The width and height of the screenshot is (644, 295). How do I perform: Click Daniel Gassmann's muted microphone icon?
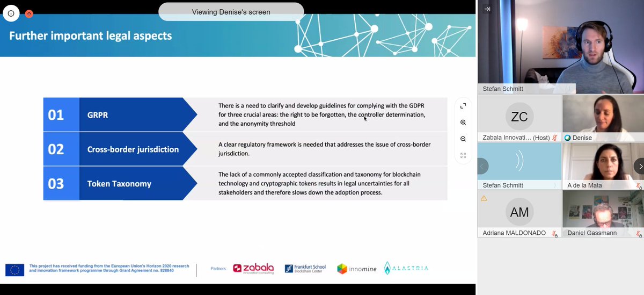pyautogui.click(x=639, y=233)
